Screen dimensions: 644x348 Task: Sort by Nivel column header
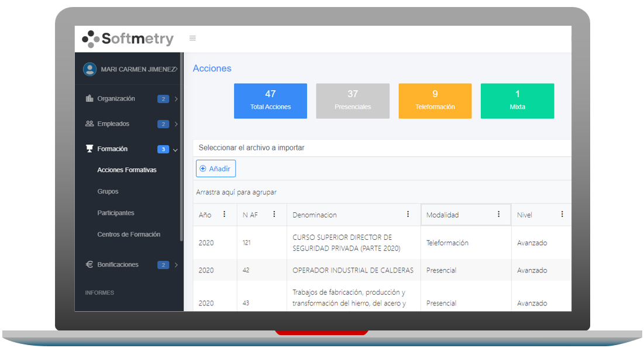click(525, 215)
